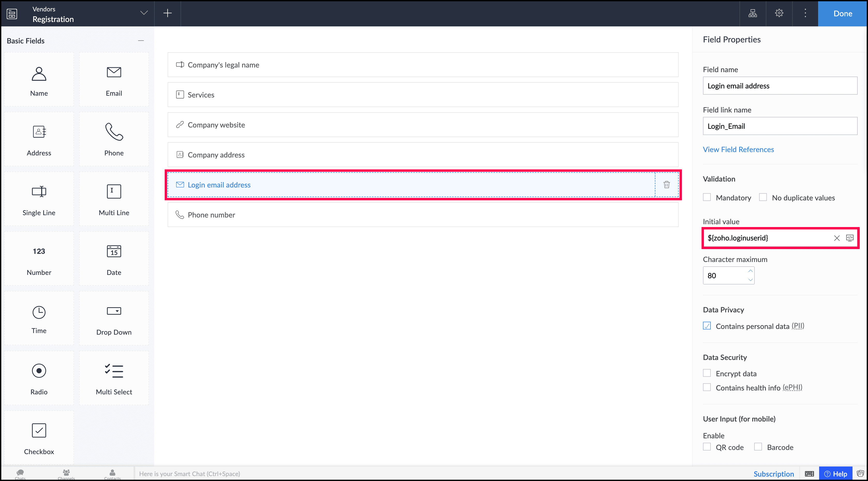Collapse the Basic Fields section
The height and width of the screenshot is (481, 868).
click(x=141, y=41)
